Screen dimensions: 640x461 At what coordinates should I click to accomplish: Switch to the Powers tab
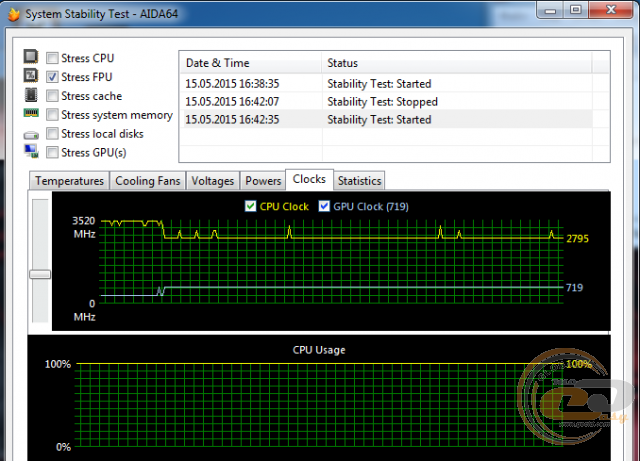tap(263, 181)
